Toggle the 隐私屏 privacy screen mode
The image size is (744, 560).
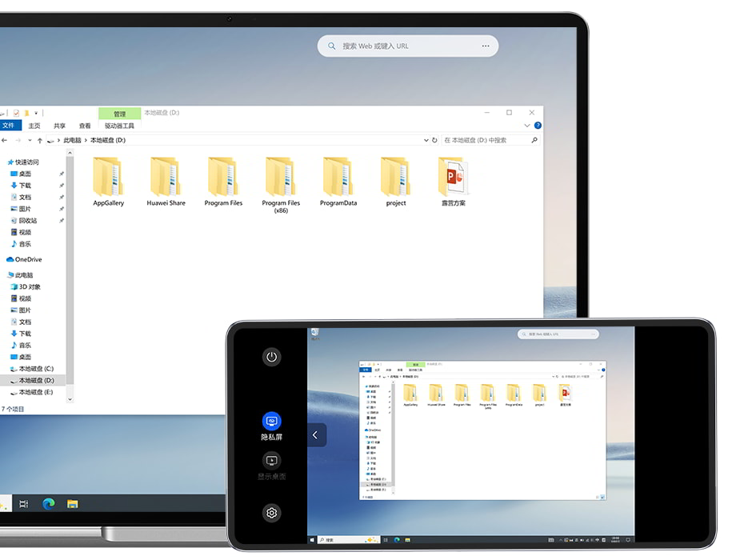point(271,421)
